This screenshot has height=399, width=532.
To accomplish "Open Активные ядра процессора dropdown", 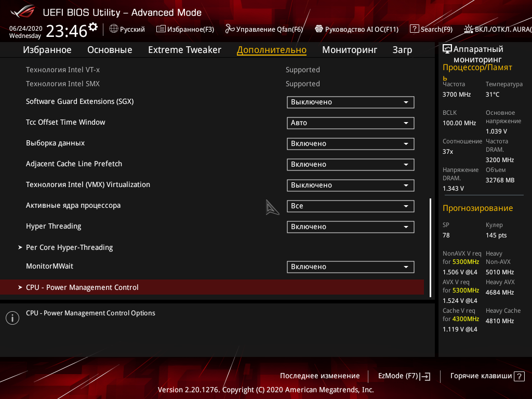I will point(351,206).
